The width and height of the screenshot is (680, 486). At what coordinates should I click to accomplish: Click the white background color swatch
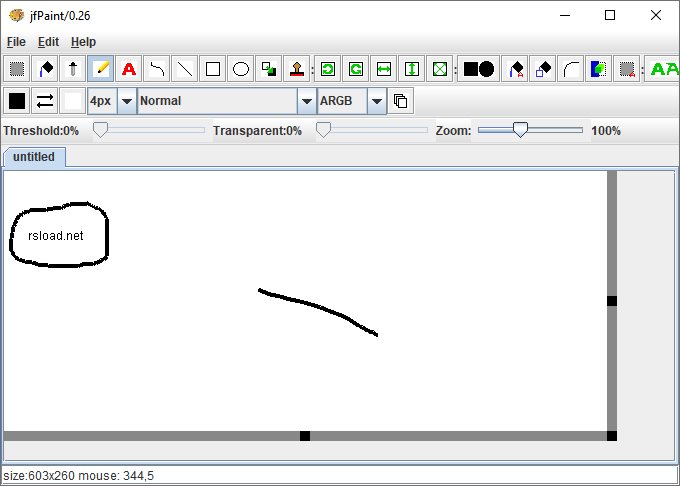point(72,101)
